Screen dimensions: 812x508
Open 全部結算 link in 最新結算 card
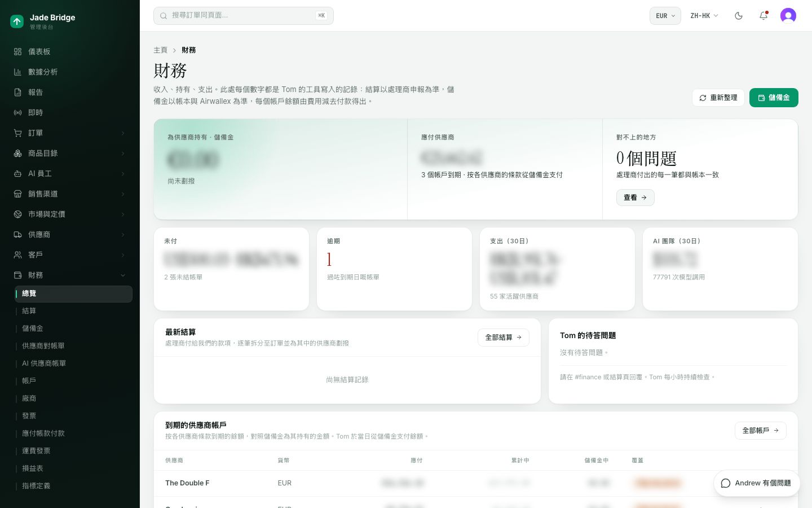tap(504, 338)
